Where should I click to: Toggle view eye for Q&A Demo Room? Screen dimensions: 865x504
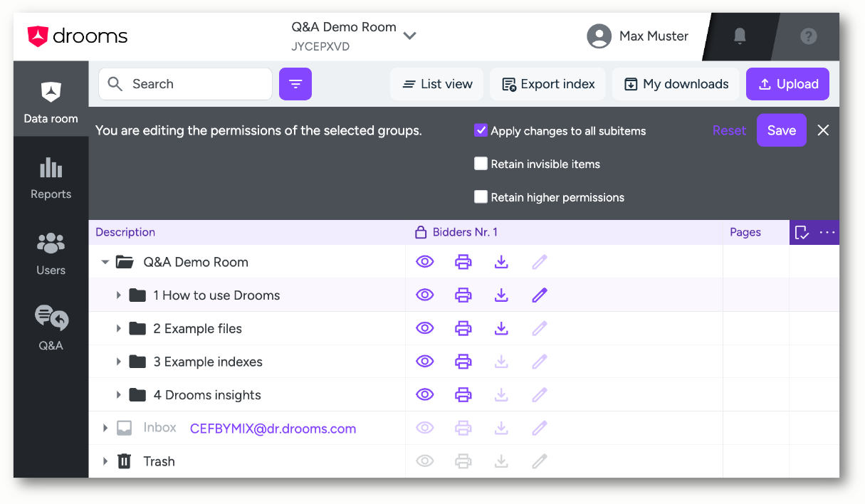(x=425, y=262)
